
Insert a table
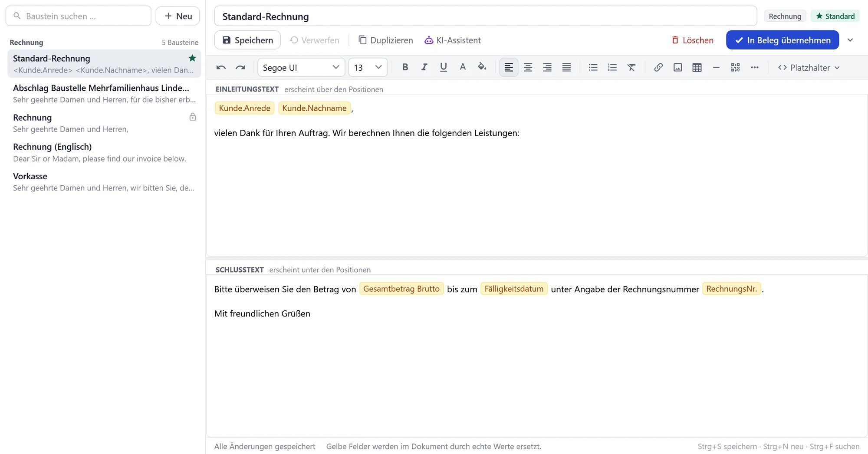(x=697, y=67)
